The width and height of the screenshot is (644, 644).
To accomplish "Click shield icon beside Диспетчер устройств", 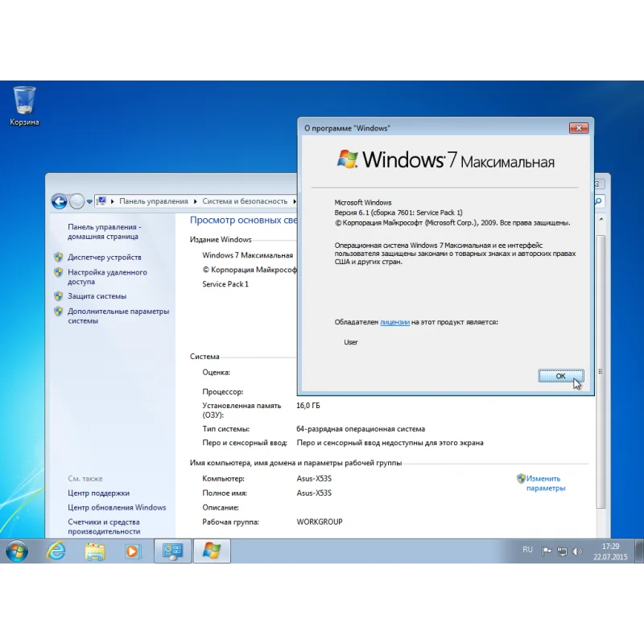I will (58, 257).
